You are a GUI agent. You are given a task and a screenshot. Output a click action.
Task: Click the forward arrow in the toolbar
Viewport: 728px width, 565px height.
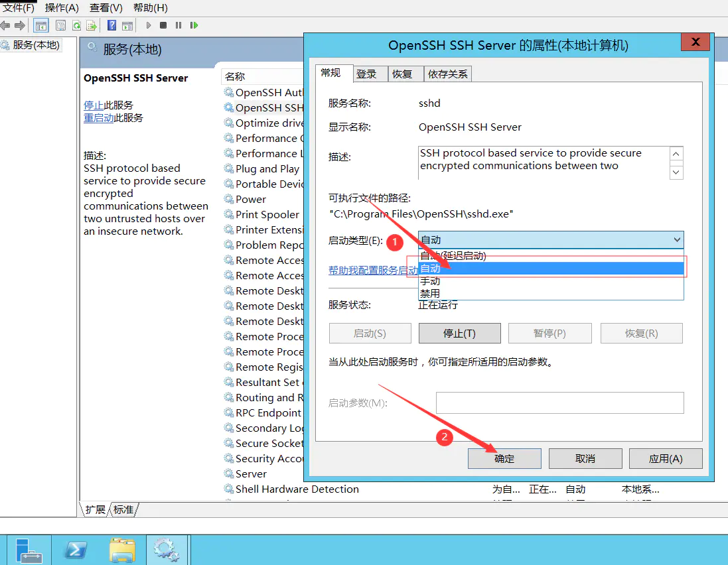19,25
